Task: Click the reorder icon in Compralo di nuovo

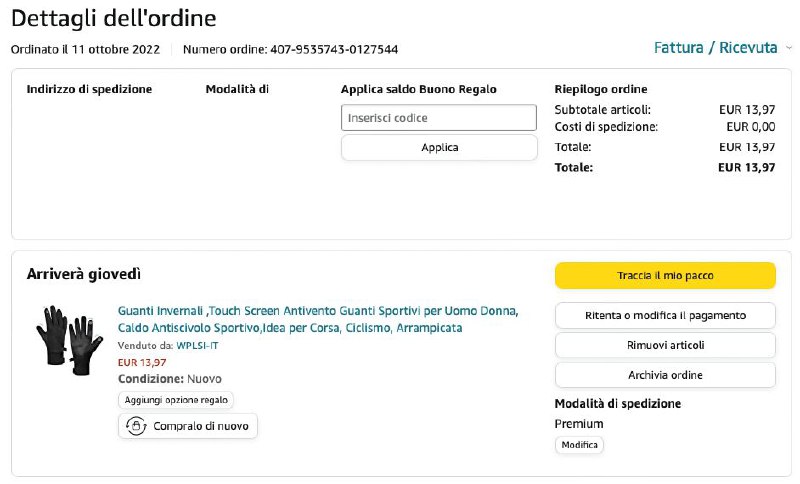Action: (x=136, y=427)
